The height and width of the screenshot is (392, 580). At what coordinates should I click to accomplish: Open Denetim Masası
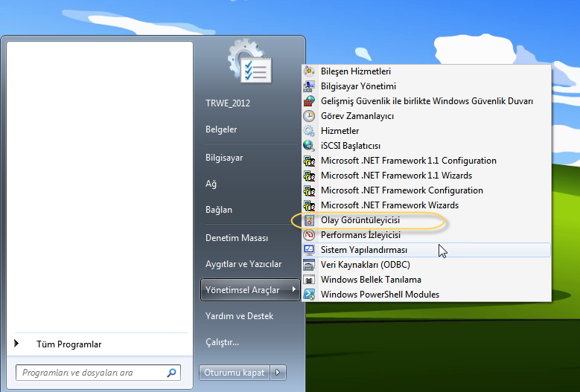pos(237,238)
